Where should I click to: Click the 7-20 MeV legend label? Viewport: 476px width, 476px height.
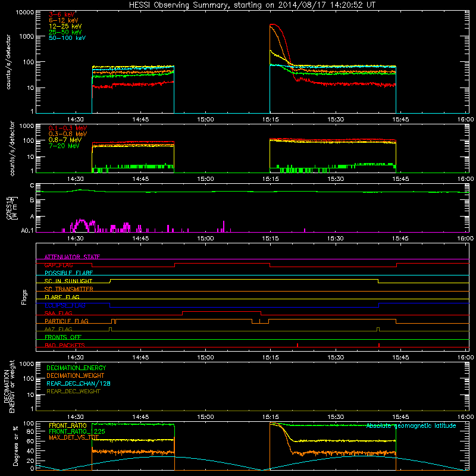click(x=64, y=146)
